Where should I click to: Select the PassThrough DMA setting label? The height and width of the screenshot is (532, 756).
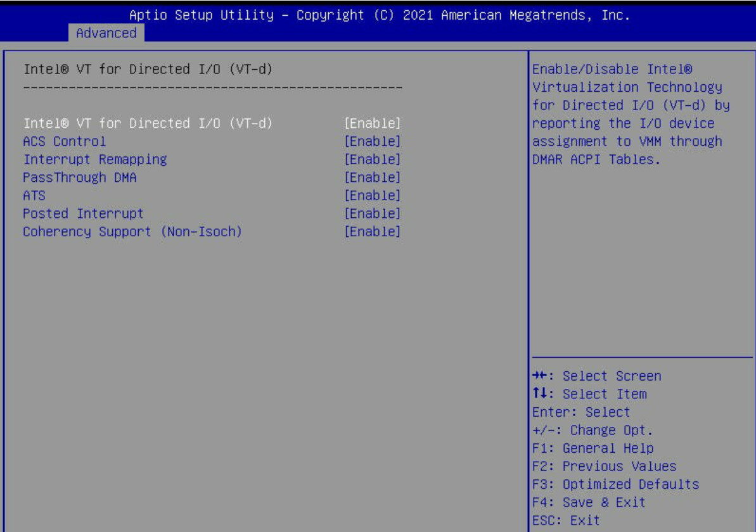click(x=79, y=178)
